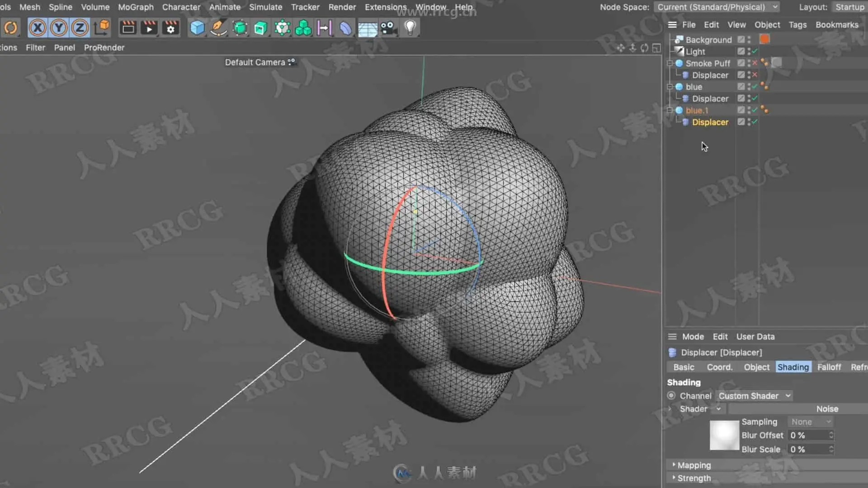Disable the Light object green checkmark

tap(755, 51)
